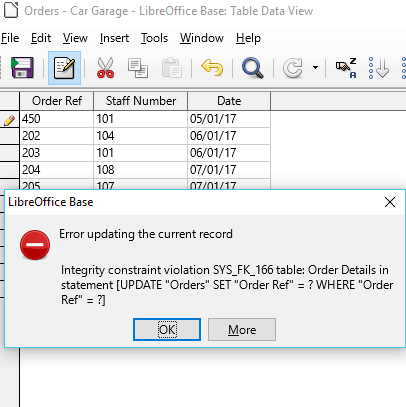Select Order Ref cell 204

pos(57,170)
